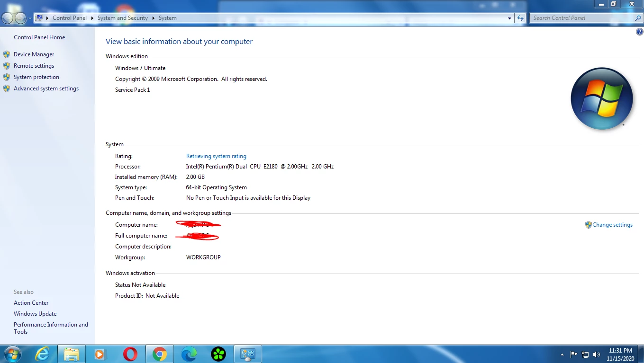Click the address bar refresh button
The height and width of the screenshot is (363, 644).
pos(520,18)
